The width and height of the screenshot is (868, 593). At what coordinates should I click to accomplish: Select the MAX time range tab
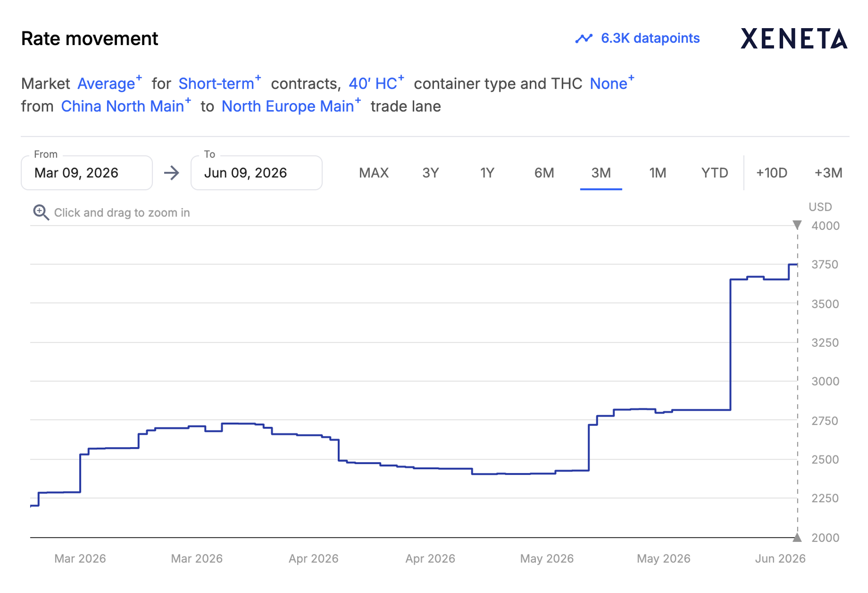click(374, 173)
